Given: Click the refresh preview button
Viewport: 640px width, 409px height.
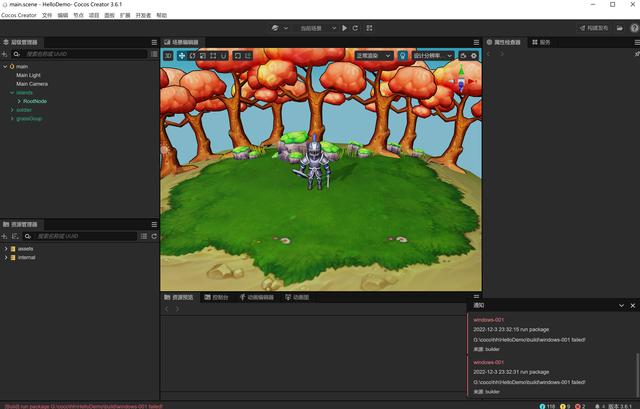Looking at the screenshot, I should tap(356, 28).
